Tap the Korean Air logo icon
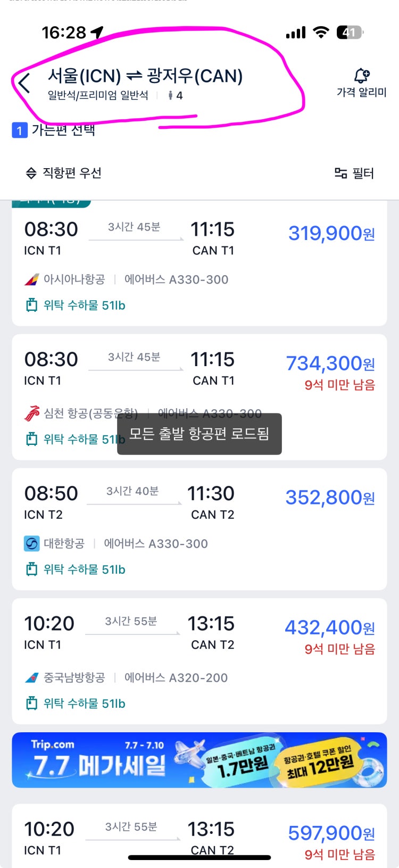 pyautogui.click(x=32, y=543)
